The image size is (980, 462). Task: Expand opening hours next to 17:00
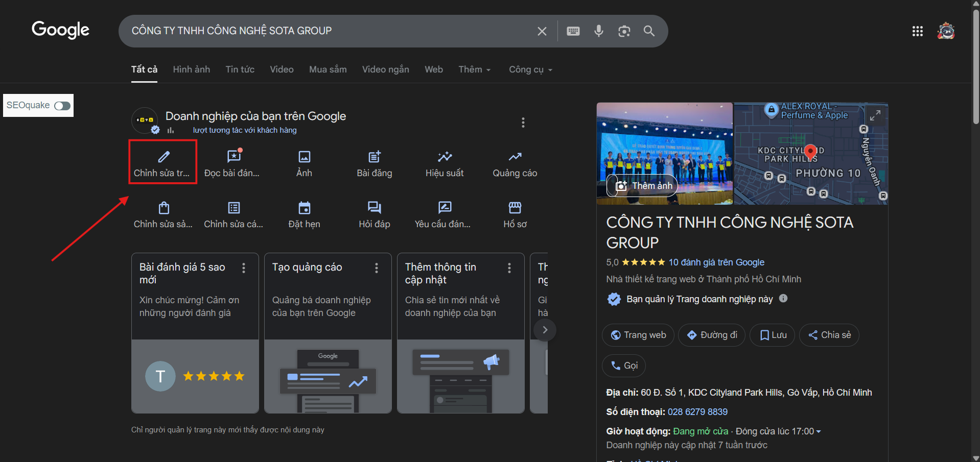[819, 432]
